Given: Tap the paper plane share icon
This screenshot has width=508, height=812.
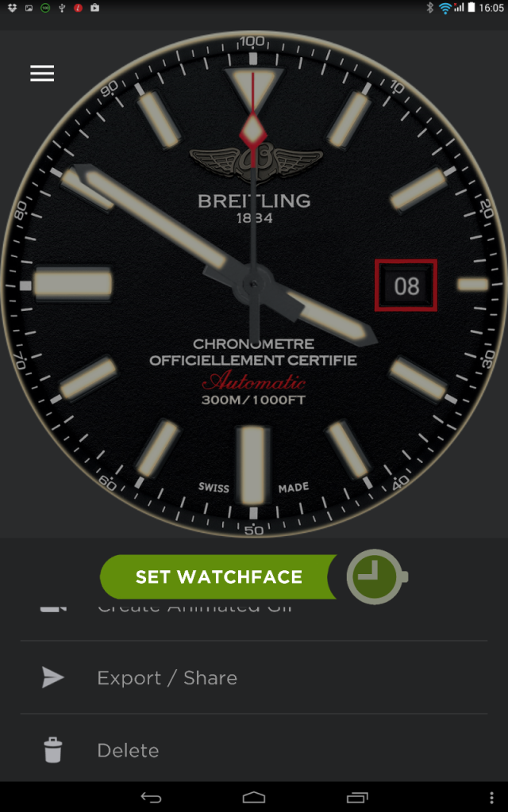Looking at the screenshot, I should tap(53, 677).
